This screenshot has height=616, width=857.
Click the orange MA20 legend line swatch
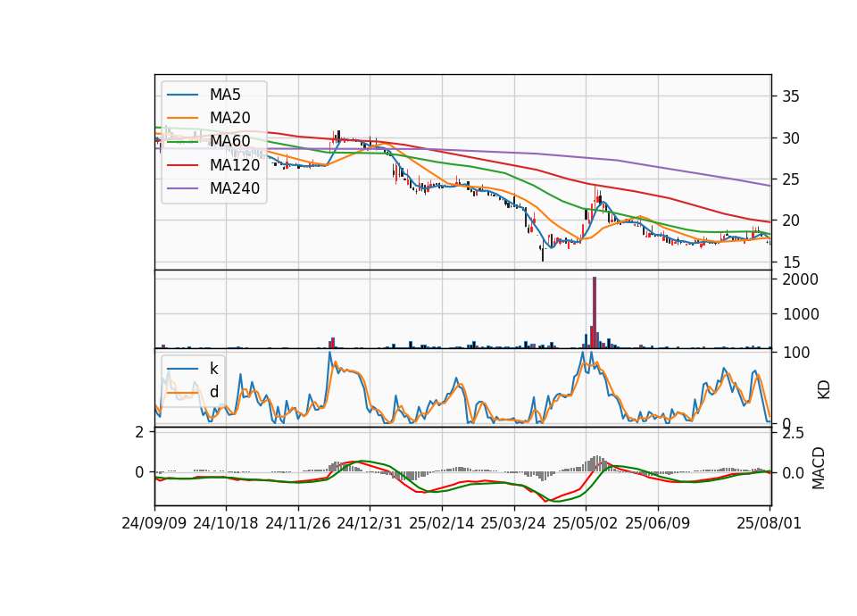coord(182,119)
